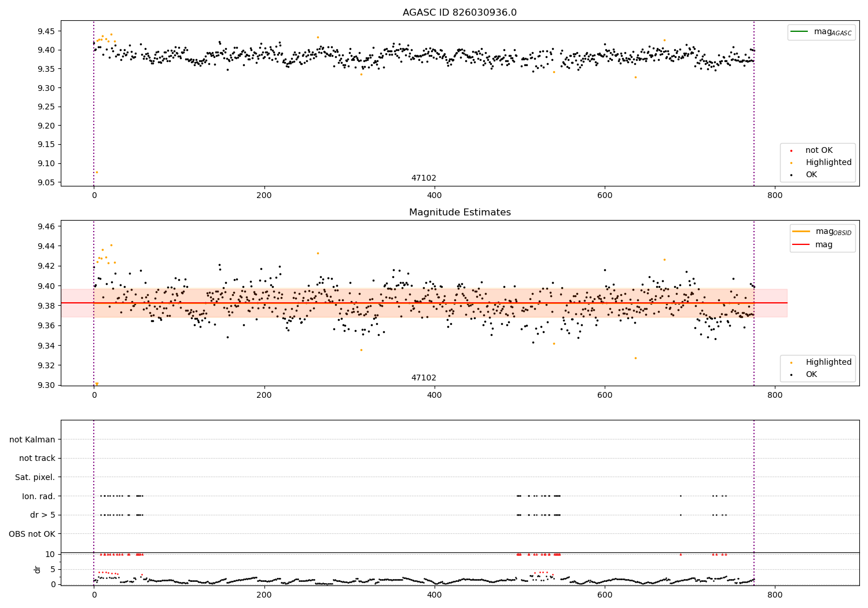Screen dimensions: 868x608
Task: Click the 'AGASC ID 826030936.0' plot title
Action: tap(459, 13)
